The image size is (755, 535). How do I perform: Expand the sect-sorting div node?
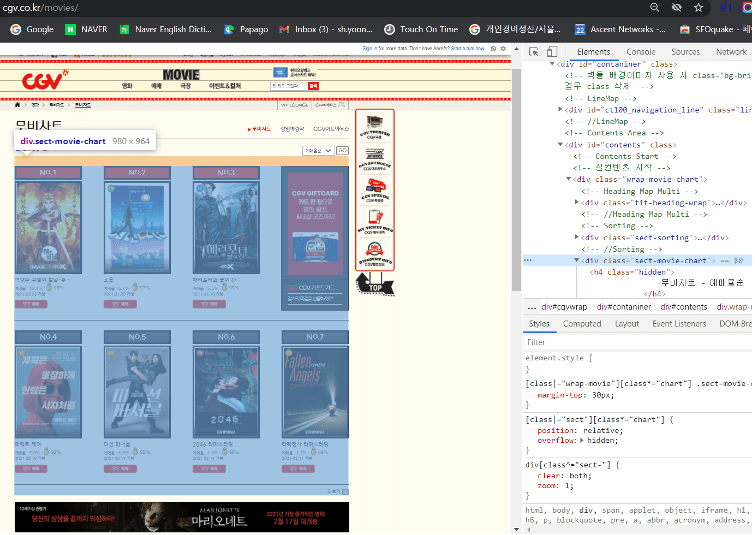[x=576, y=237]
